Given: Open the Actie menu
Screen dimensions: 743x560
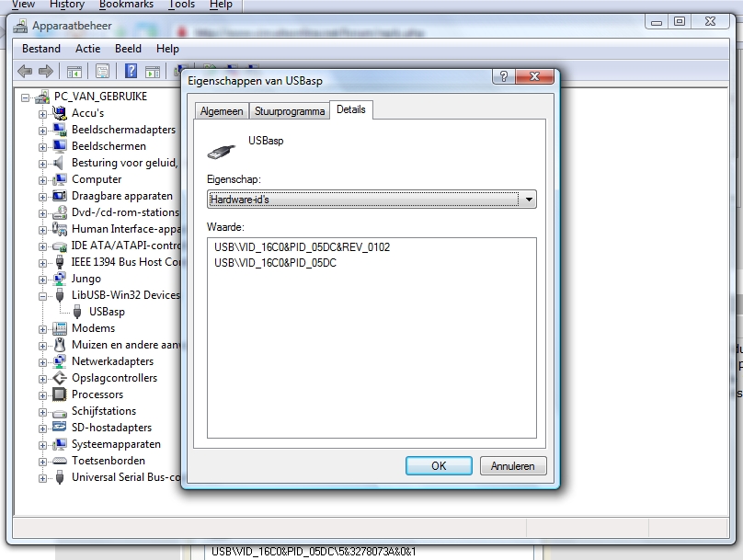Looking at the screenshot, I should tap(88, 49).
